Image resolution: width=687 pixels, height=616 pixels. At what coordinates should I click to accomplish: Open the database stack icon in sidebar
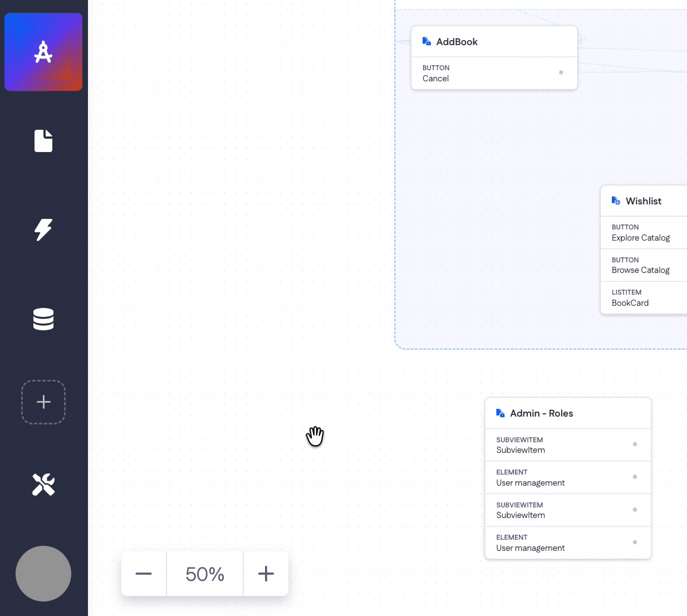[43, 319]
